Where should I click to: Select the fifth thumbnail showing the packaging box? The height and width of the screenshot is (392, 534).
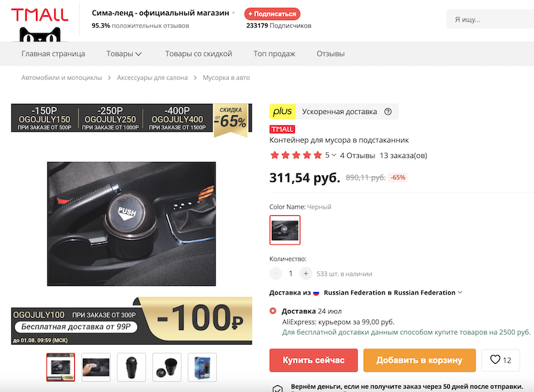pos(202,367)
